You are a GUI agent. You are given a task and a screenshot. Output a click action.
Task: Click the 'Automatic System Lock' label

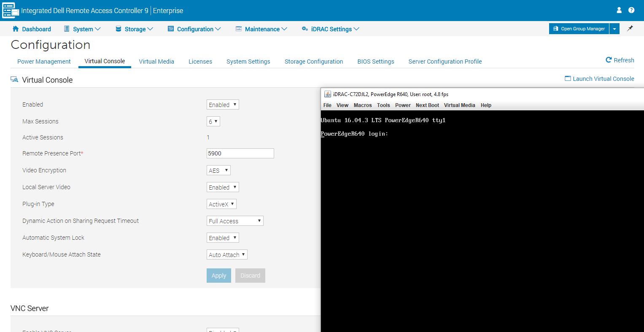point(53,238)
